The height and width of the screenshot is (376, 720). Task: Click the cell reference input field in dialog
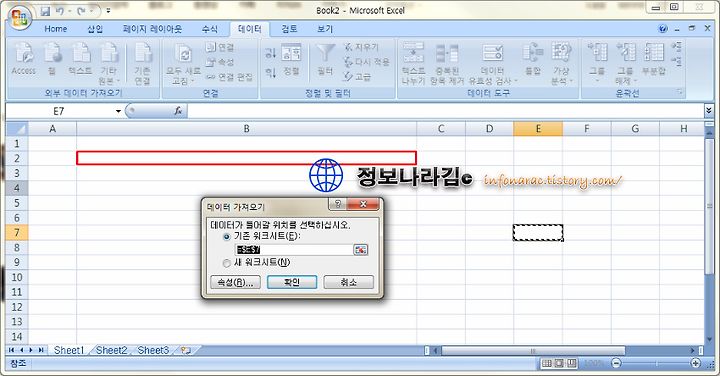(294, 250)
